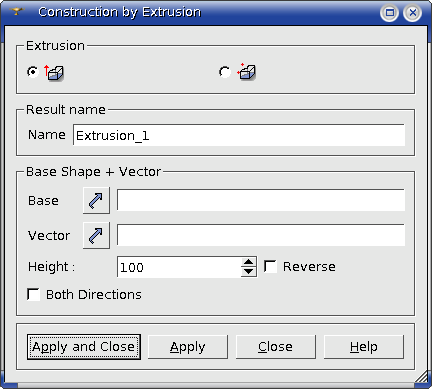This screenshot has width=432, height=389.
Task: Click the Close button
Action: pyautogui.click(x=276, y=347)
